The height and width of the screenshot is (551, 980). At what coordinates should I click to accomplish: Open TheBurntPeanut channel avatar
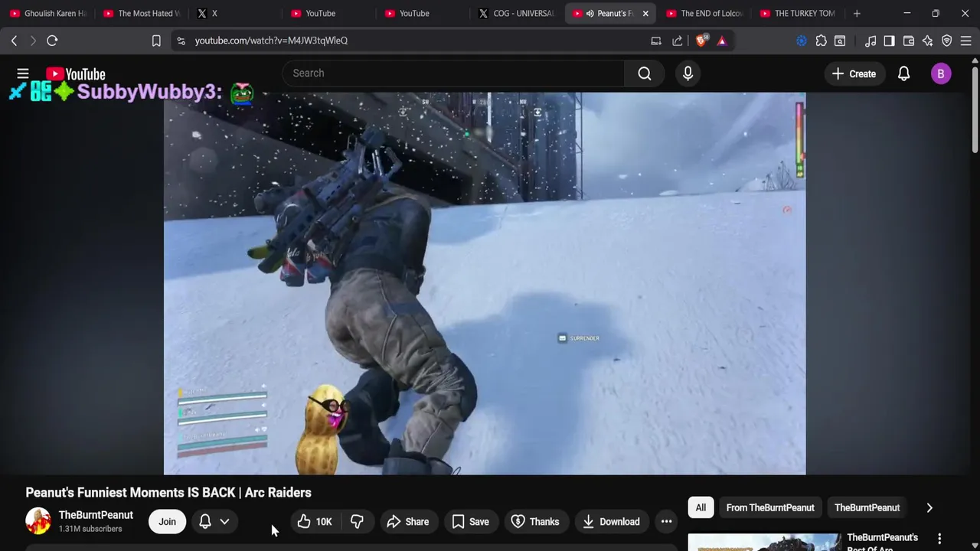click(x=38, y=521)
